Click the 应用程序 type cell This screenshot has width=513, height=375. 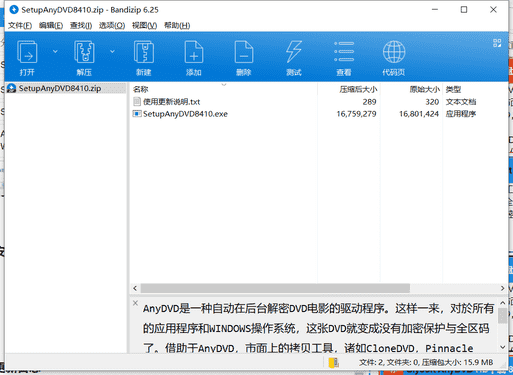tap(461, 114)
